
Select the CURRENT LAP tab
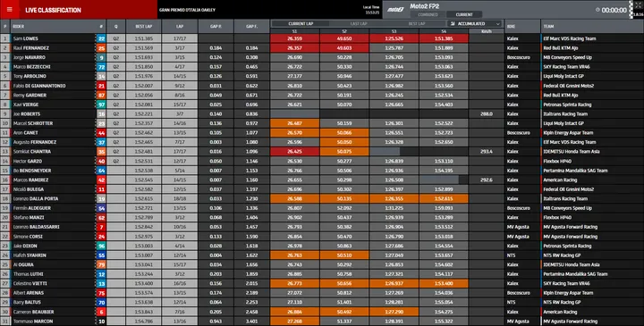tap(301, 24)
